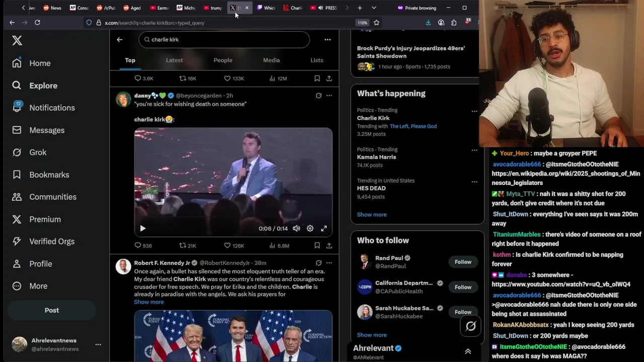Screen dimensions: 644x362
Task: Open Verified Orgs page
Action: pos(43,241)
